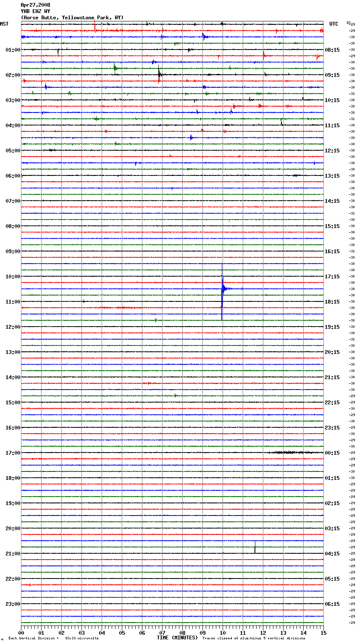Select the 04:00 MST row label

click(x=13, y=126)
